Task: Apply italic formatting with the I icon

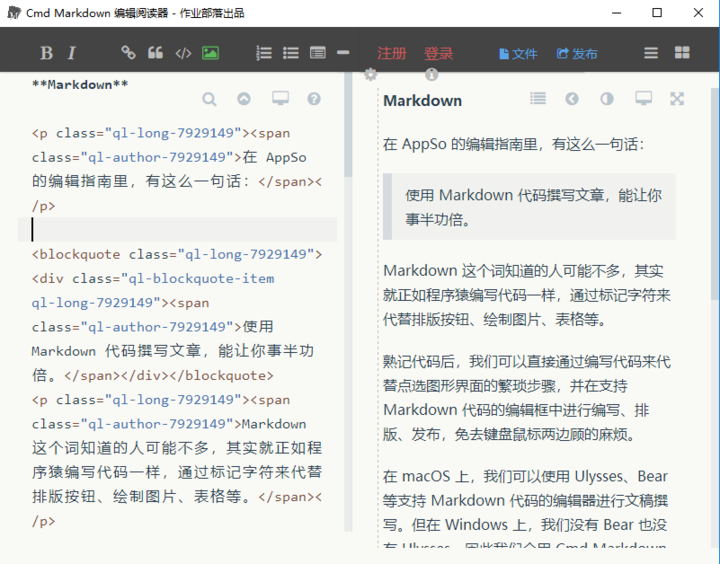Action: [71, 53]
